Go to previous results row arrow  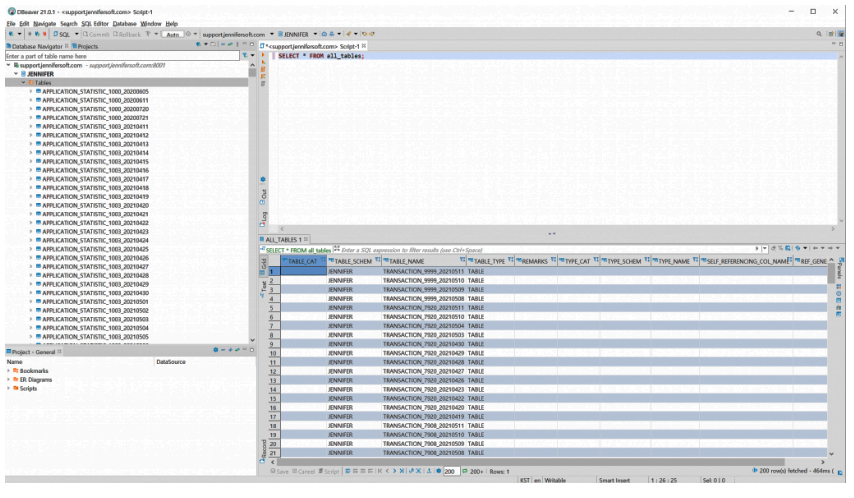[x=387, y=471]
